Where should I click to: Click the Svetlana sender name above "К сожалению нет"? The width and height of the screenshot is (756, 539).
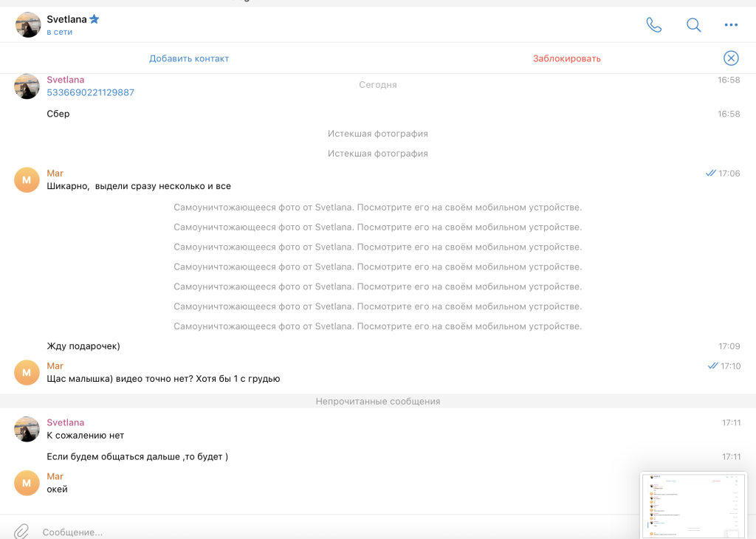point(65,422)
